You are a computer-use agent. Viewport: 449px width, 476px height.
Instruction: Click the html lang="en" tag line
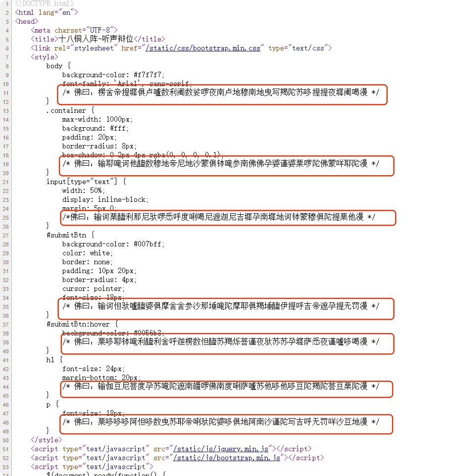click(47, 12)
